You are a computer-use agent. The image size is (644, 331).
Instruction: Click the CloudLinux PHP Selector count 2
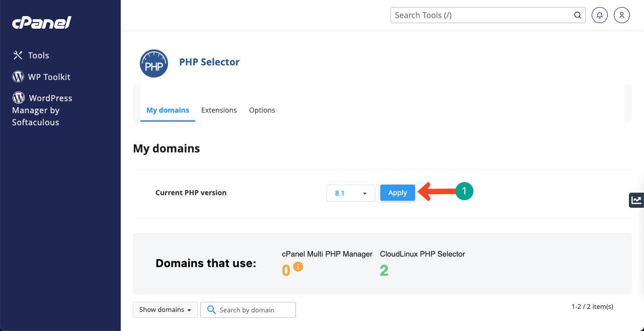384,271
